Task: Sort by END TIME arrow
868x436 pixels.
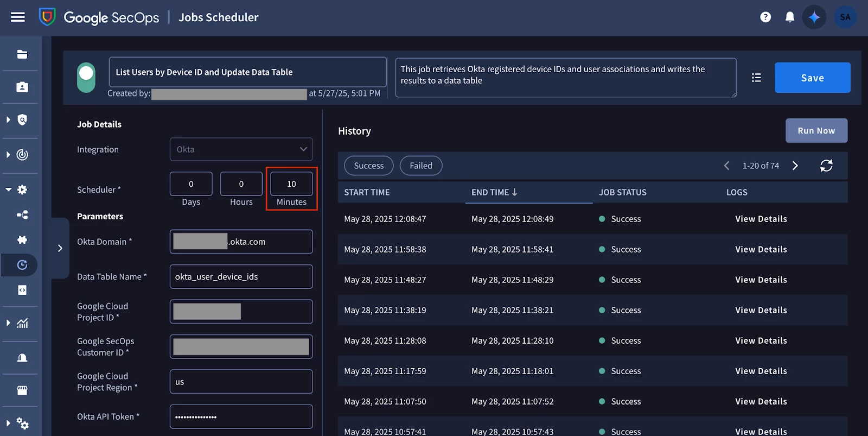Action: (x=514, y=192)
